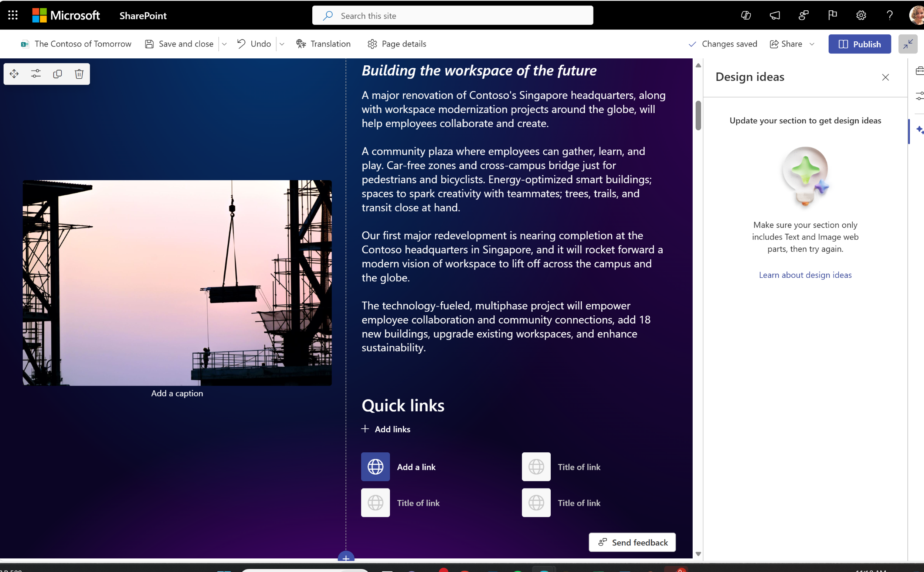
Task: Click the SharePoint grid/waffle menu icon
Action: 13,14
